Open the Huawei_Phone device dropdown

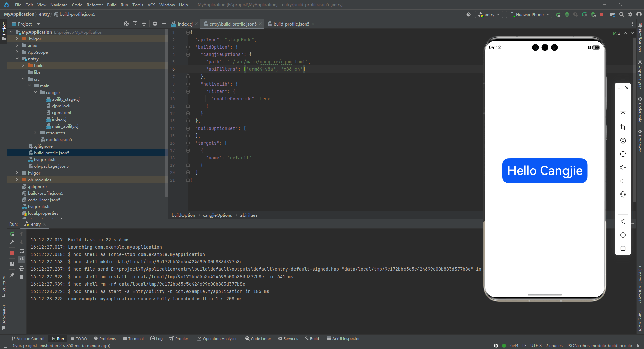529,14
